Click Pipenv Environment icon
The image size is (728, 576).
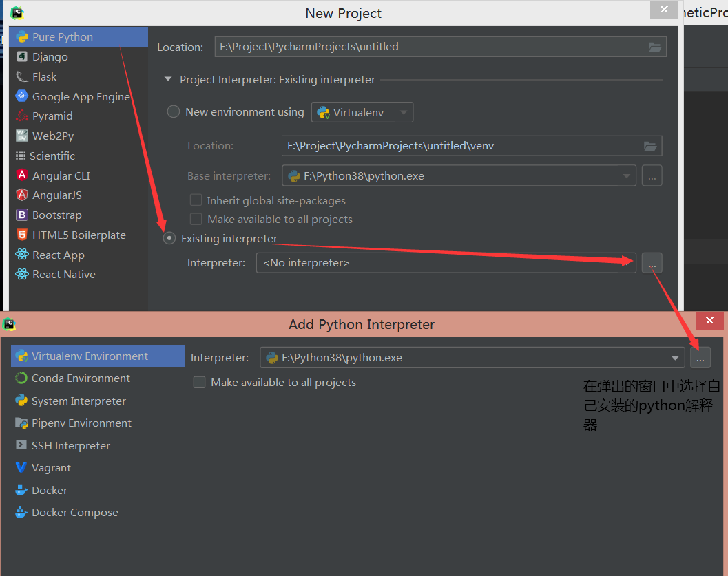click(x=21, y=423)
